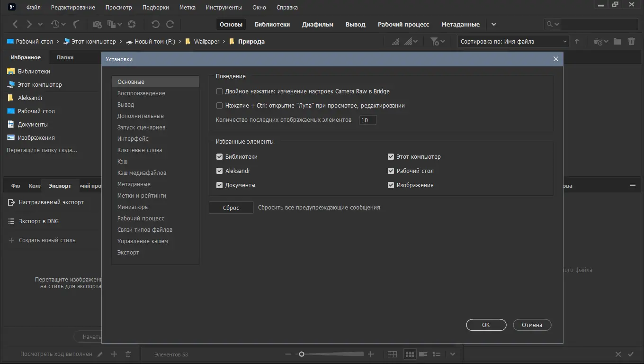Viewport: 644px width, 364px height.
Task: Open the boomerang return-to-application icon
Action: click(x=76, y=24)
